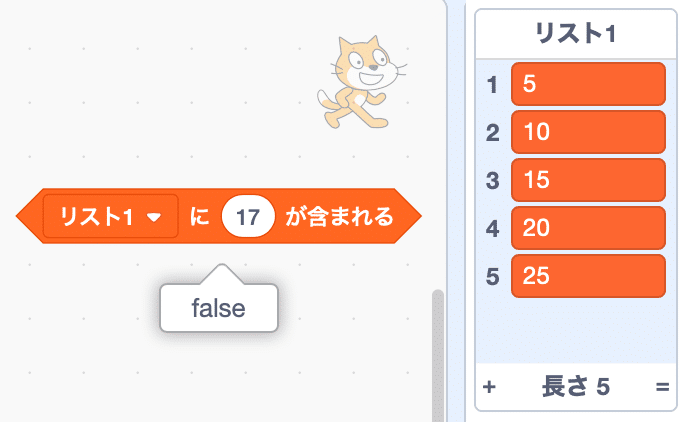Viewport: 688px width, 422px height.
Task: Click the に label on the block
Action: (x=199, y=217)
